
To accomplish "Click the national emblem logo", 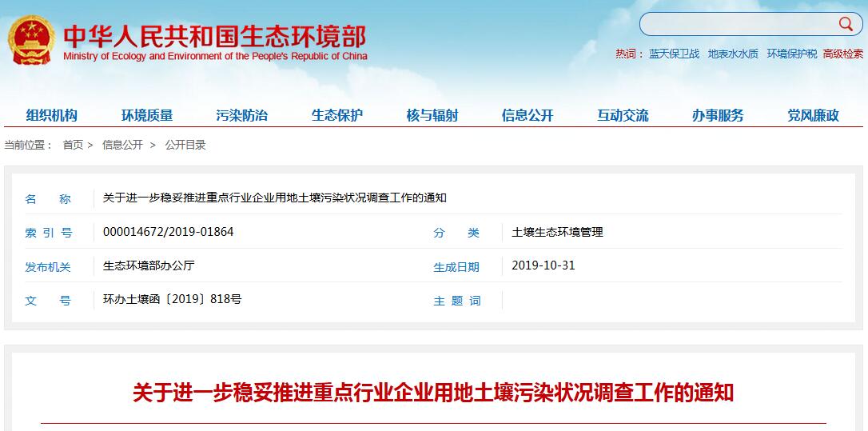I will coord(31,39).
